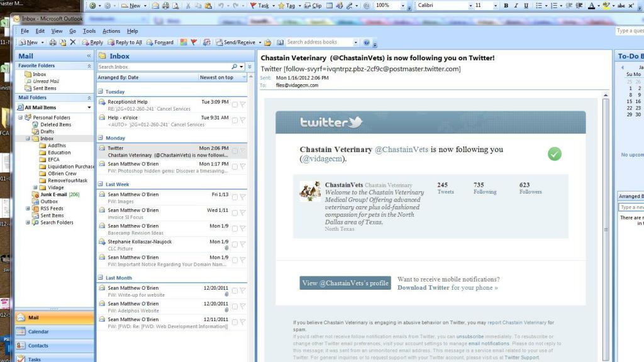Open the font color dropdown arrow
644x362 pixels.
599,6
